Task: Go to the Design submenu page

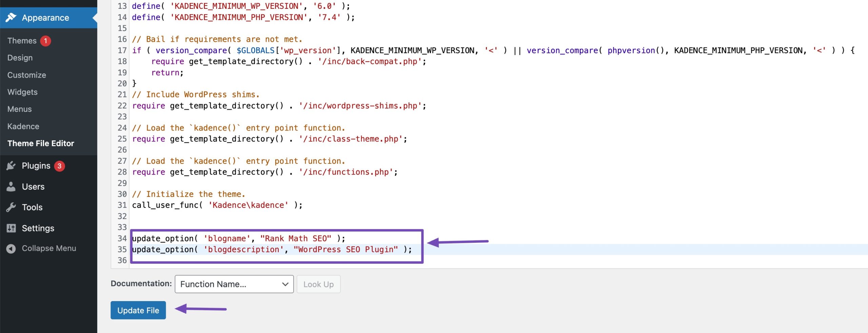Action: click(x=20, y=58)
